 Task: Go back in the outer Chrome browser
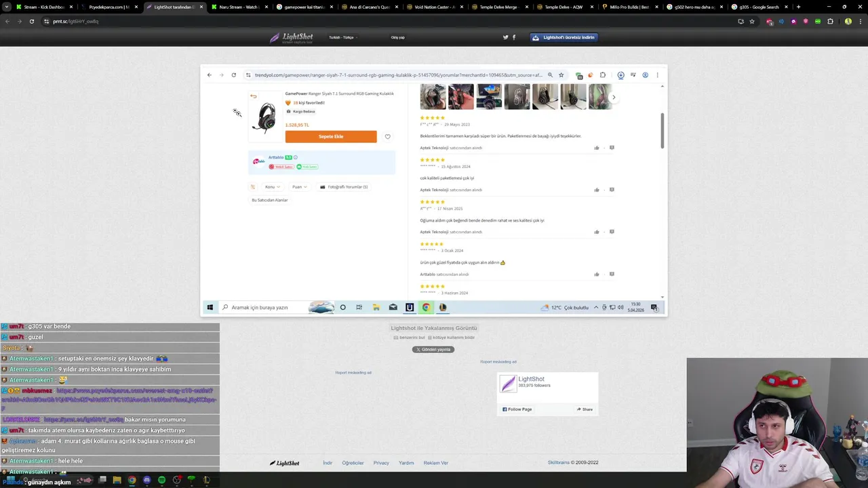coord(7,21)
